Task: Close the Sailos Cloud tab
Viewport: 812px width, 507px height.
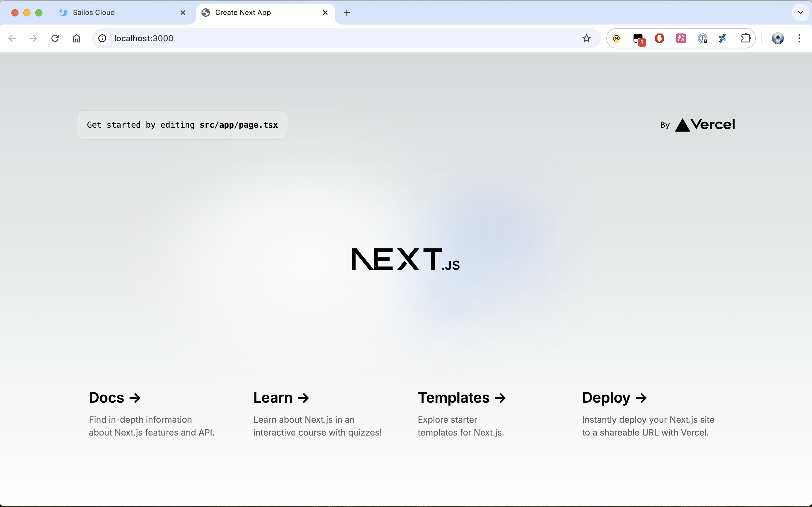Action: click(183, 13)
